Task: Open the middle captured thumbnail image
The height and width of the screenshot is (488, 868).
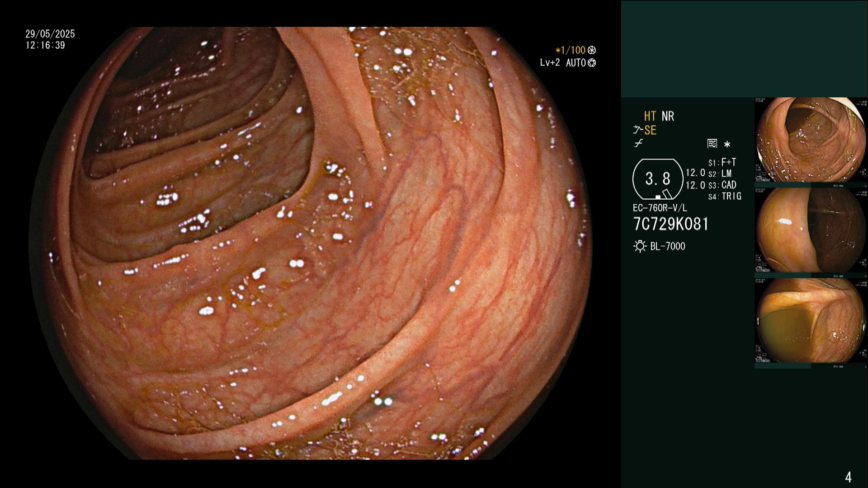Action: tap(811, 230)
